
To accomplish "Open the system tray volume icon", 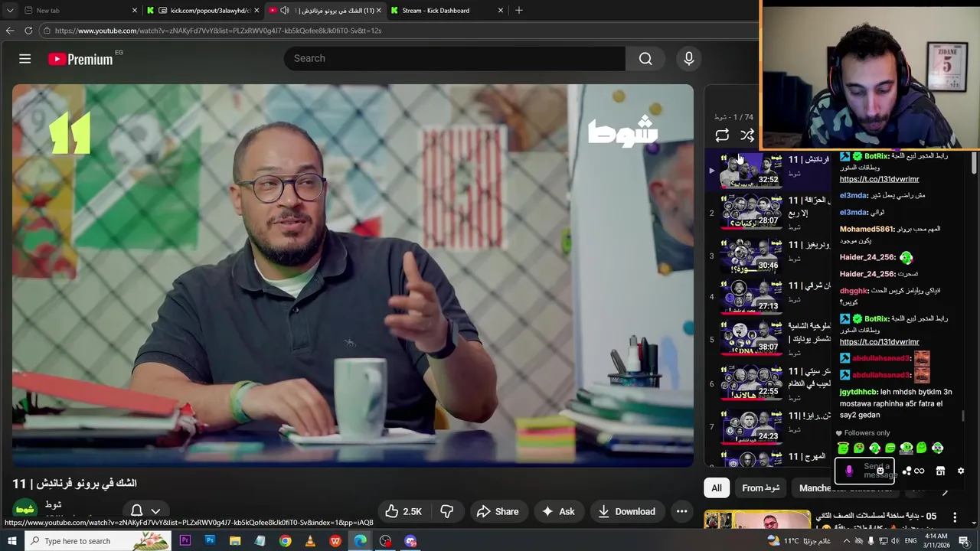I will point(895,541).
